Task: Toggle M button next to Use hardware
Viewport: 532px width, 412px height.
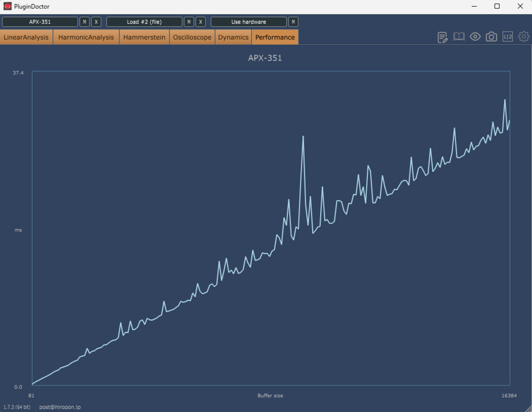Action: tap(293, 22)
